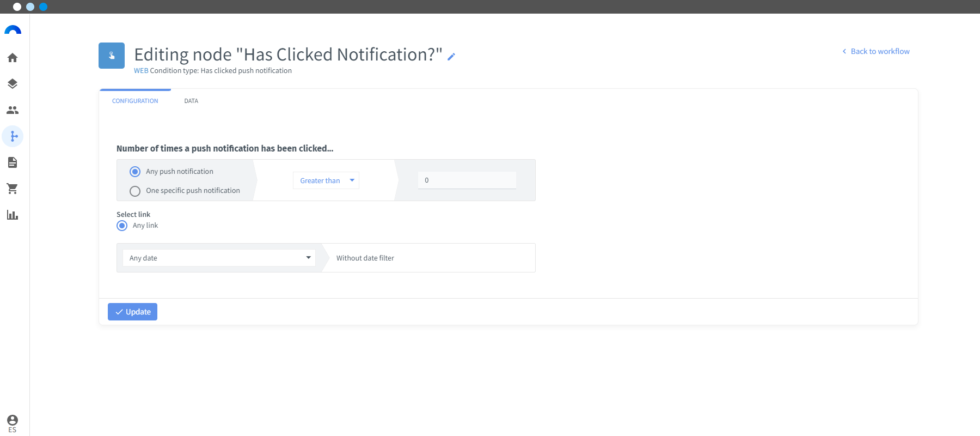Open the contacts people icon in sidebar
The width and height of the screenshot is (980, 436).
coord(13,110)
